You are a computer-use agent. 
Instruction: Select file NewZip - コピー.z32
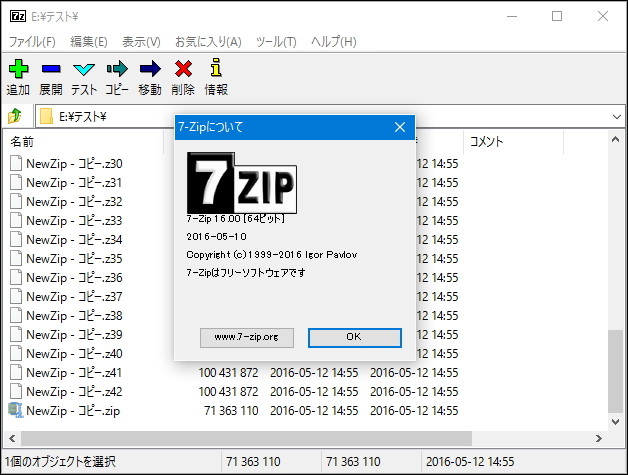[74, 201]
